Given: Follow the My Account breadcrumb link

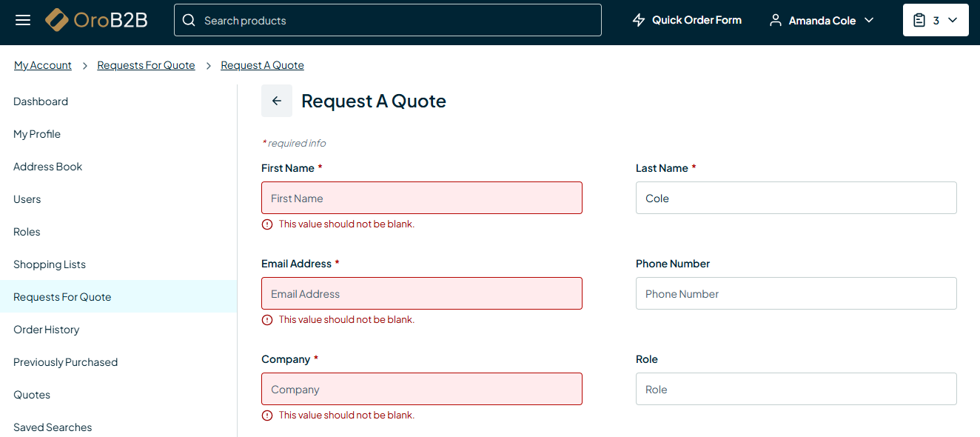Looking at the screenshot, I should (43, 65).
